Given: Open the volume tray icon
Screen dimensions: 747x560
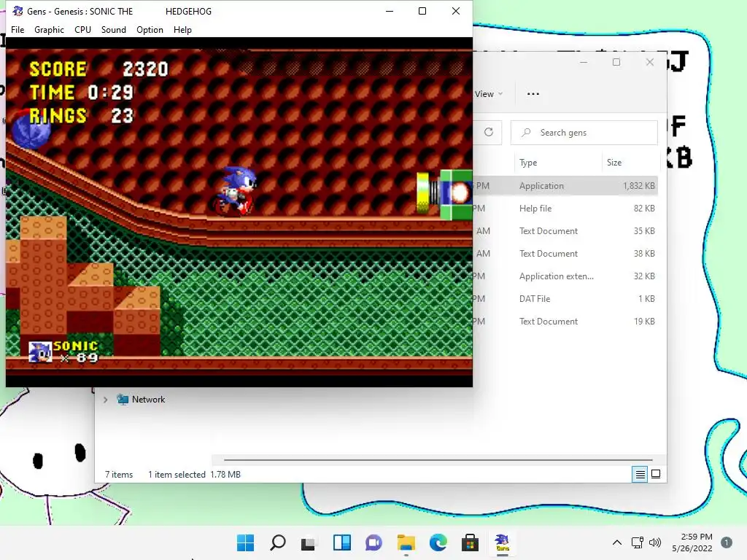Looking at the screenshot, I should coord(655,542).
